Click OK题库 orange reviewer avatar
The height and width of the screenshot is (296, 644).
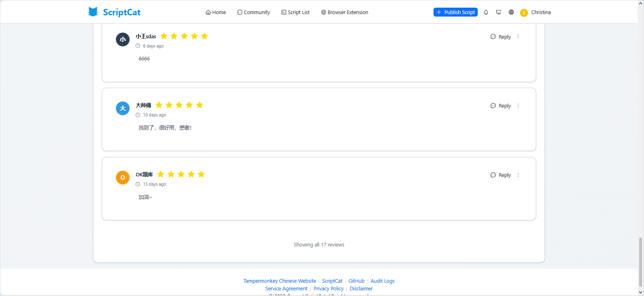123,178
